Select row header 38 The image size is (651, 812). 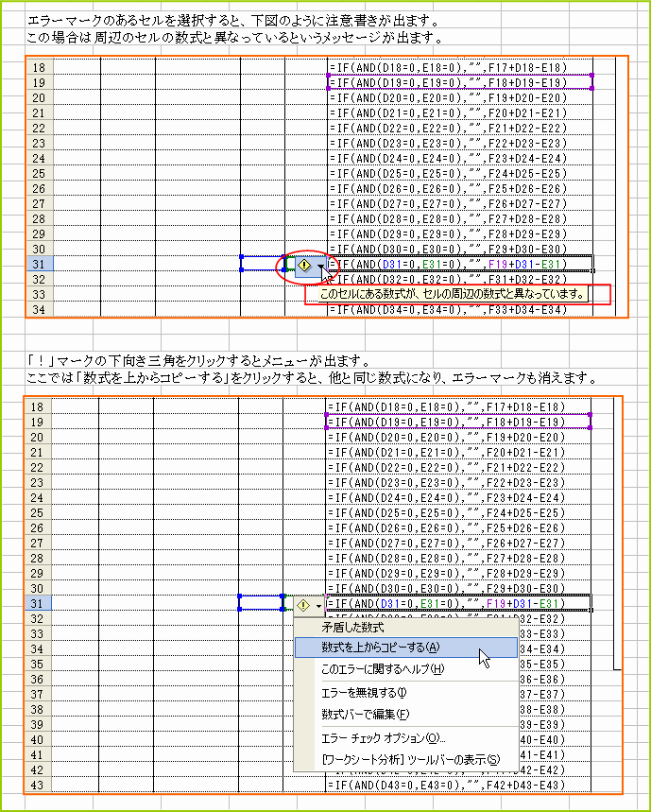tap(37, 710)
